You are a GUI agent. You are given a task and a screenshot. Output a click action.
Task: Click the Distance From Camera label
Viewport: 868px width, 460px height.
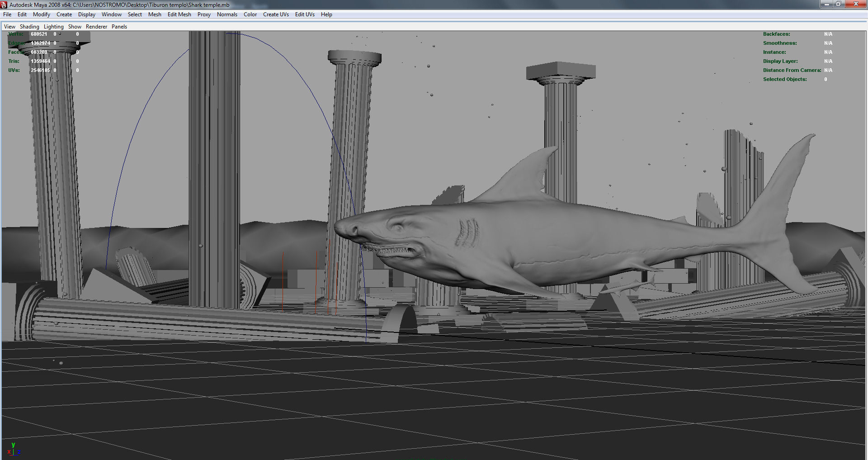[792, 70]
